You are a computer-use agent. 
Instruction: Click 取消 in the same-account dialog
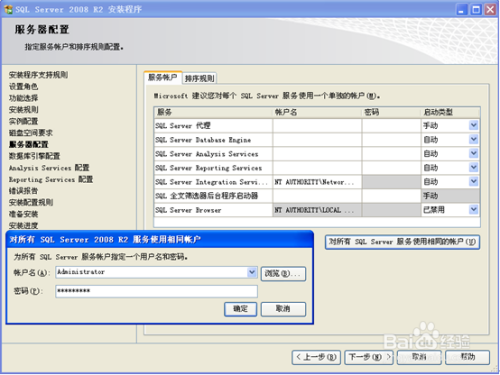click(283, 309)
